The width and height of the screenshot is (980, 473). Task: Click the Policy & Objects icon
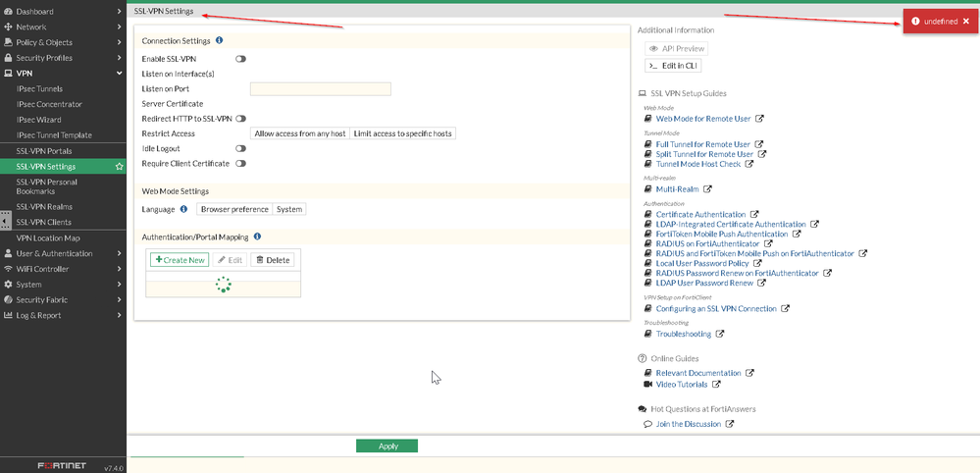(8, 42)
